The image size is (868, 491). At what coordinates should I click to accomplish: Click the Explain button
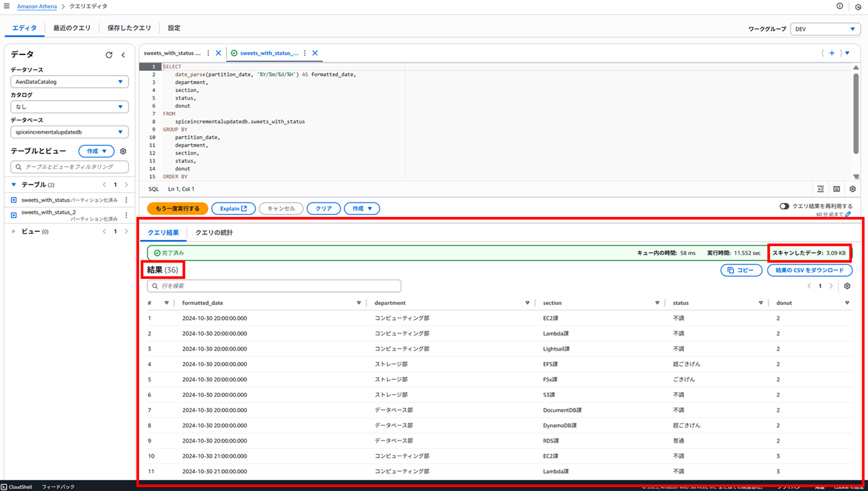click(x=234, y=209)
